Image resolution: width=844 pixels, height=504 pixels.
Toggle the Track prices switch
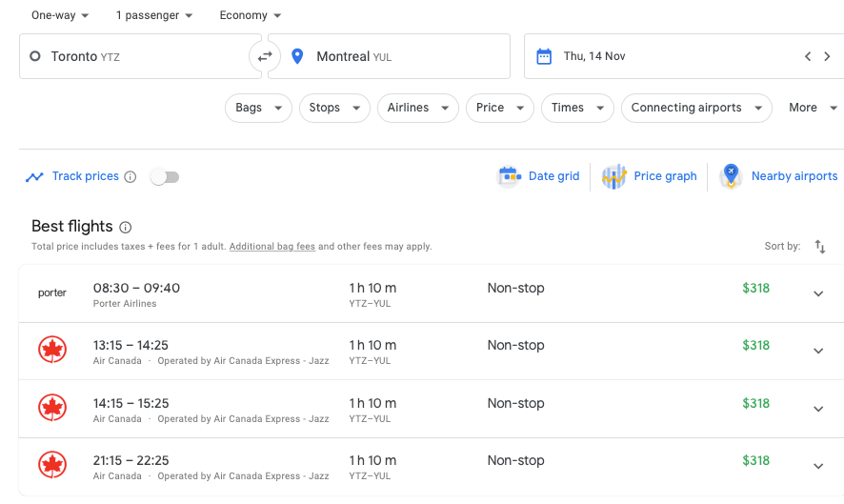(165, 176)
